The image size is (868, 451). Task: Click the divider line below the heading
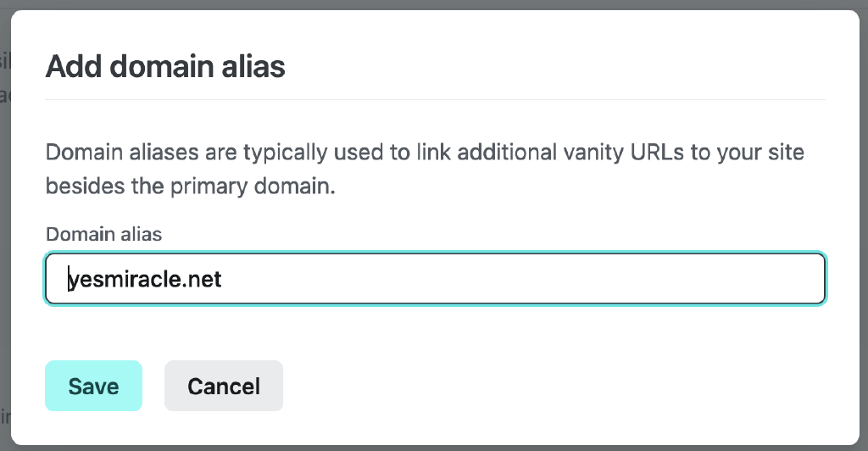pyautogui.click(x=434, y=100)
